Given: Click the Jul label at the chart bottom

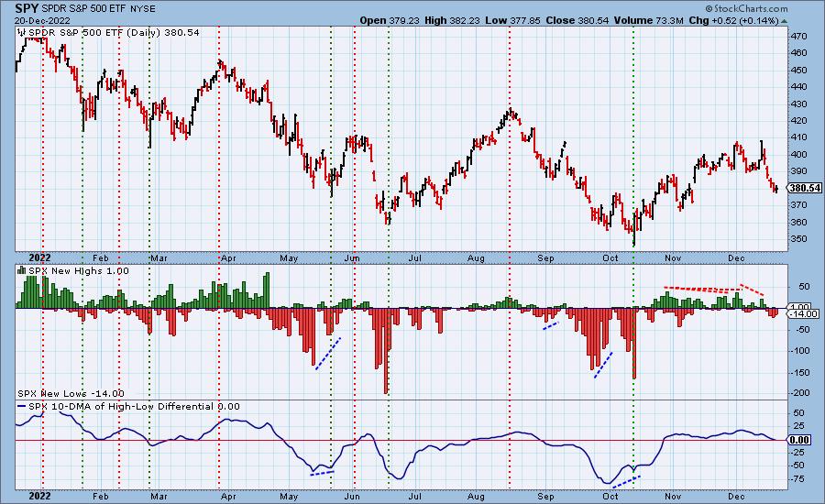Looking at the screenshot, I should 415,496.
